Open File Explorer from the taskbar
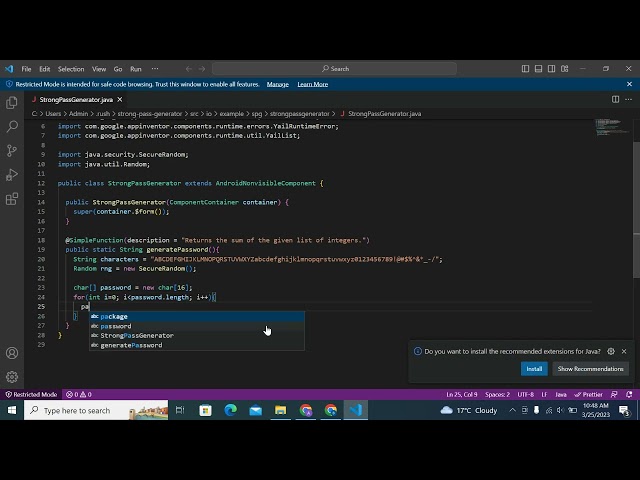This screenshot has width=640, height=480. click(x=280, y=410)
